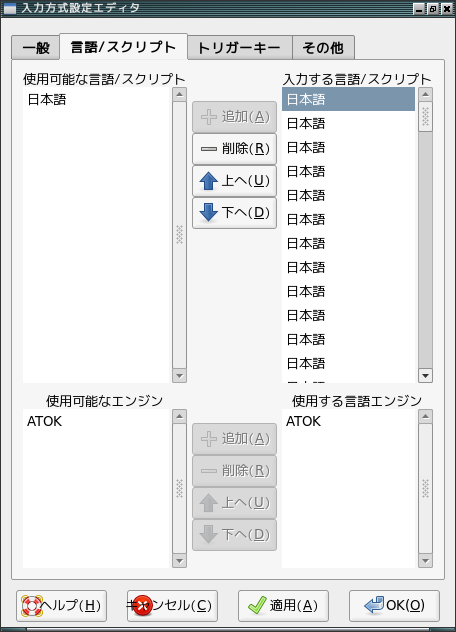Select 日本語 in available languages list
456x632 pixels.
(96, 100)
